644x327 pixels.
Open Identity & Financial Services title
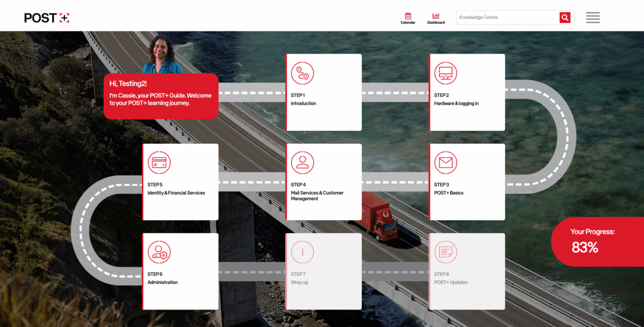coord(176,193)
